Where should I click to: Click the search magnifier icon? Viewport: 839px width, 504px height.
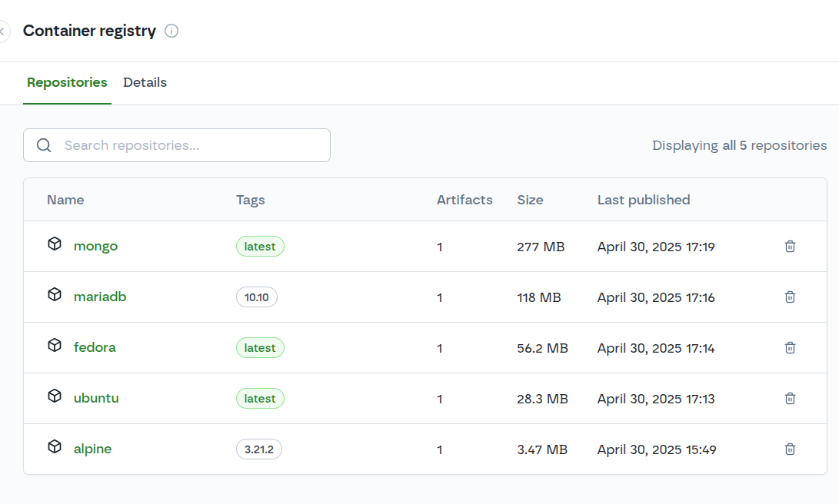tap(44, 144)
